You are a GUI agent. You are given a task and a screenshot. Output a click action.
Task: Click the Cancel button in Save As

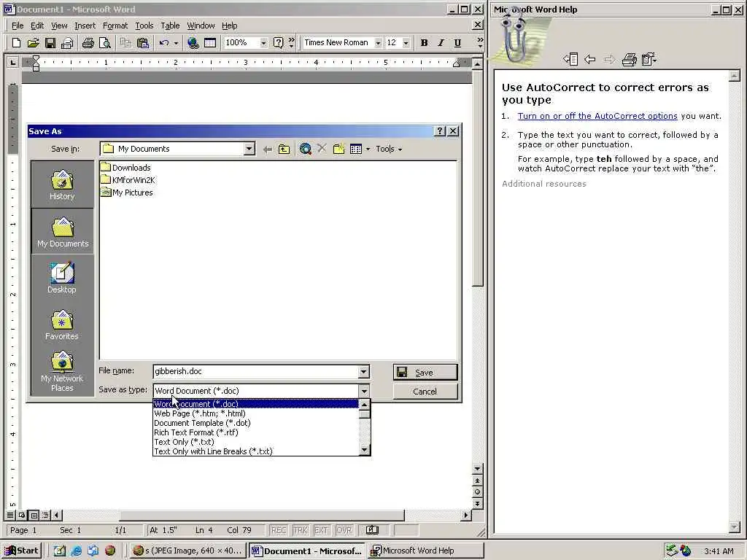pos(425,392)
